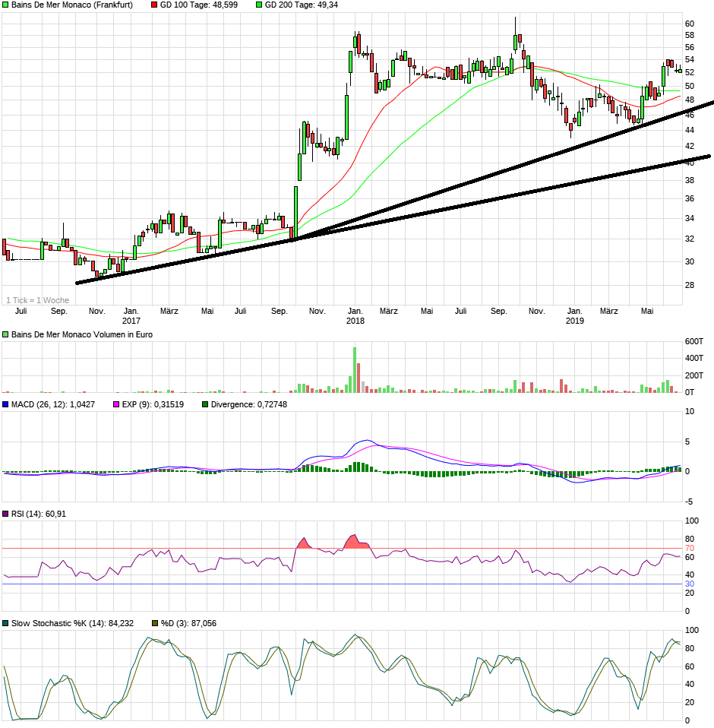The width and height of the screenshot is (714, 728).
Task: Click the 28 price axis label
Action: click(690, 285)
